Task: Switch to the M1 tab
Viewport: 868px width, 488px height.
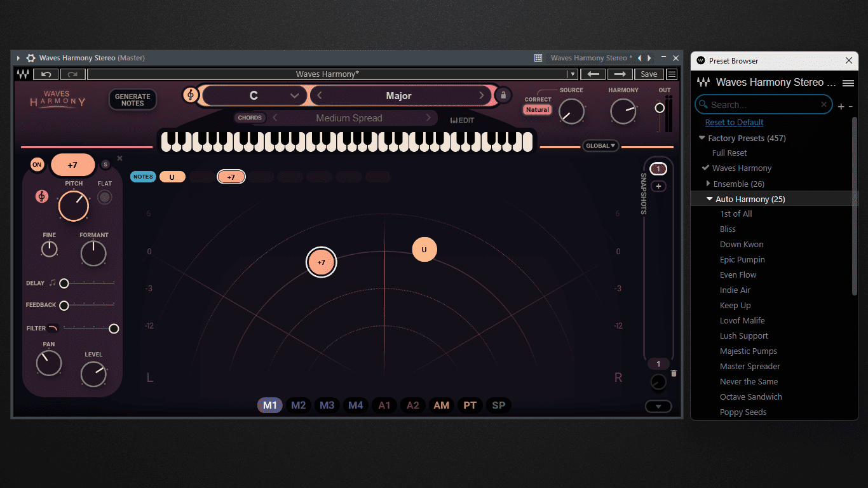Action: (x=270, y=405)
